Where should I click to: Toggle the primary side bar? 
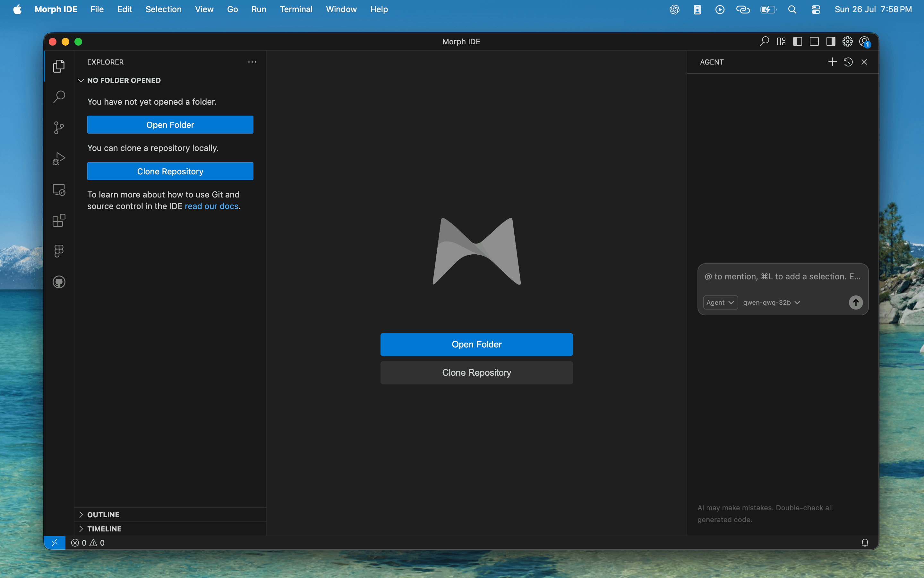(797, 41)
